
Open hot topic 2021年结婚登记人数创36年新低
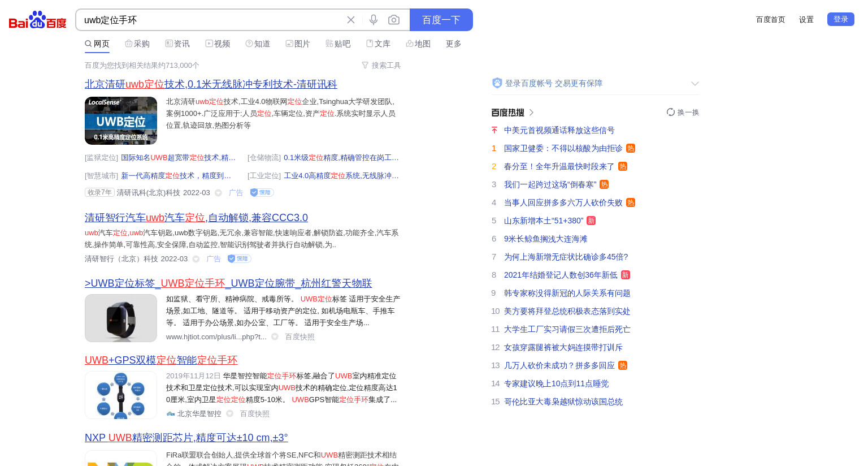(561, 275)
